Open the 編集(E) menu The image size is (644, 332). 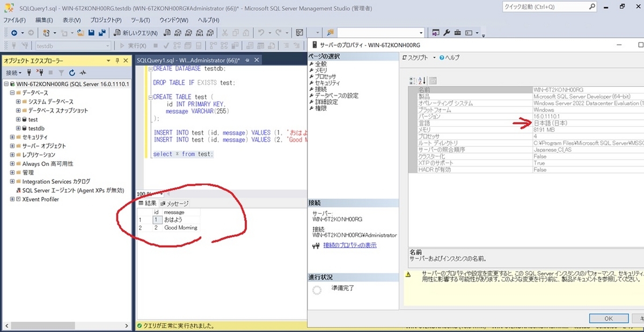(45, 20)
